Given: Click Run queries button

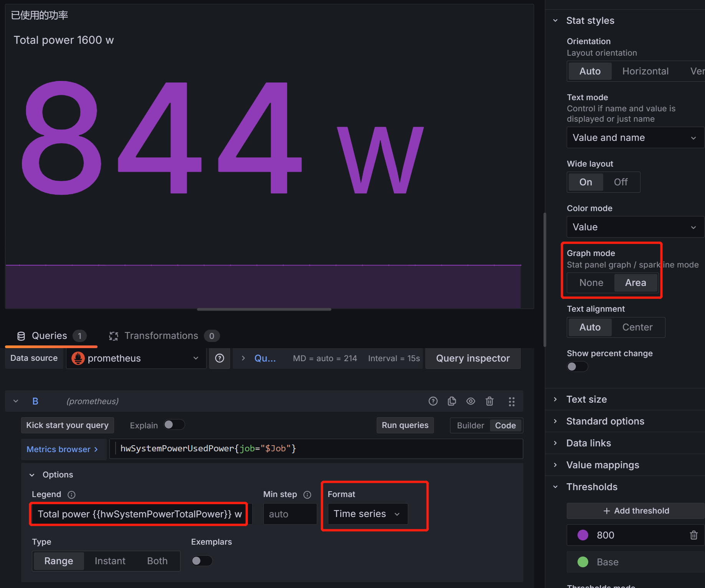Looking at the screenshot, I should click(405, 425).
